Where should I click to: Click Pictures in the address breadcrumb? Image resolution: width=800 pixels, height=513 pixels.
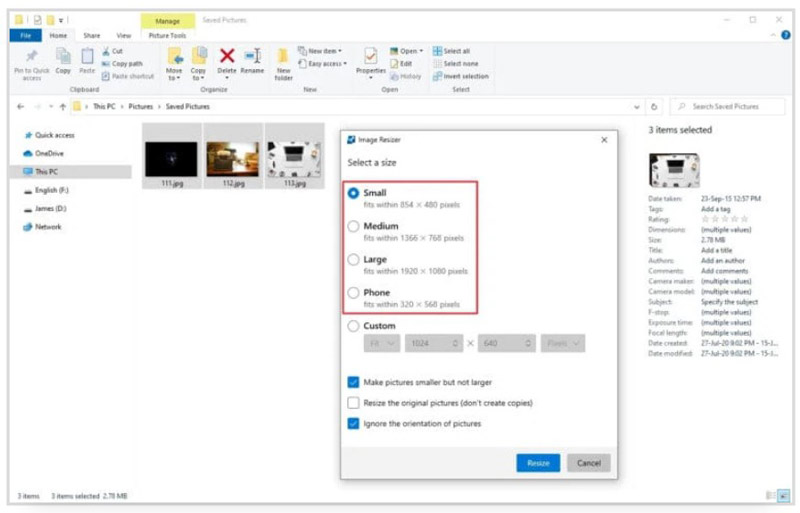point(140,107)
